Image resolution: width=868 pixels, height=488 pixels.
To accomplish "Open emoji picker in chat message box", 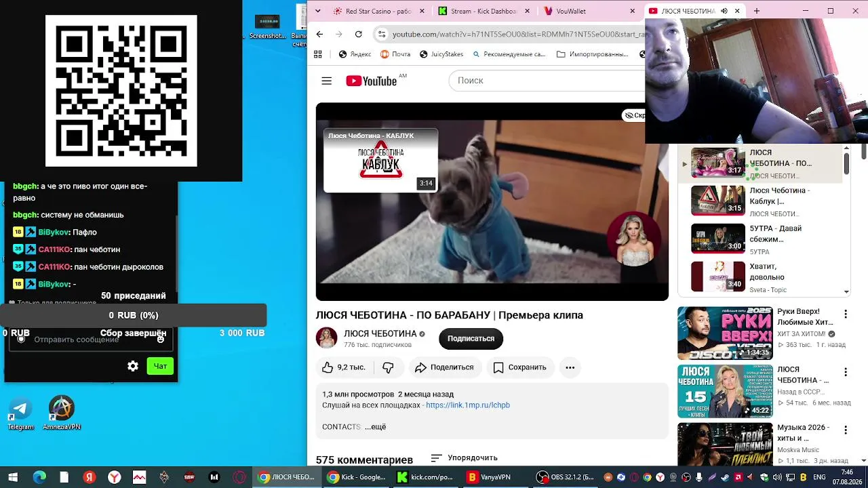I will tap(161, 339).
